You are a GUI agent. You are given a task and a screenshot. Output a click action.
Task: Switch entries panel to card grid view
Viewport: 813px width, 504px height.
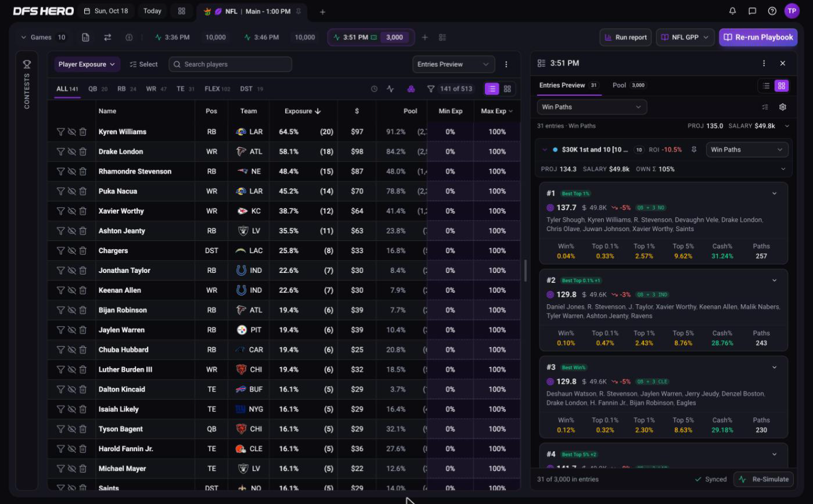point(782,85)
